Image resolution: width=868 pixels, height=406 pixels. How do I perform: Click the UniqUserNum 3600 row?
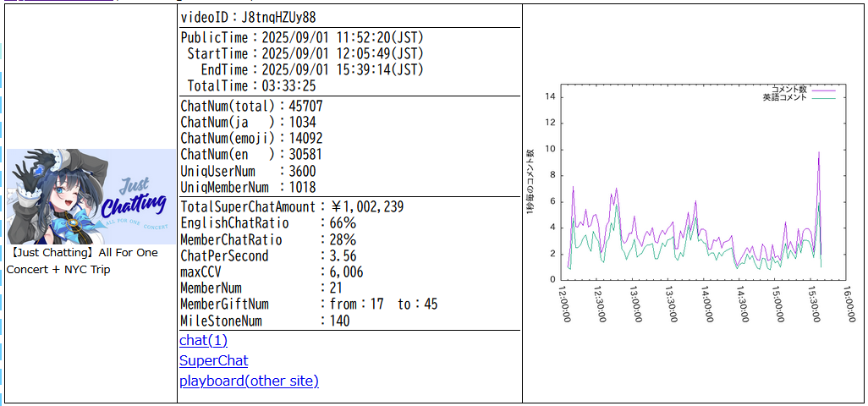coord(249,171)
